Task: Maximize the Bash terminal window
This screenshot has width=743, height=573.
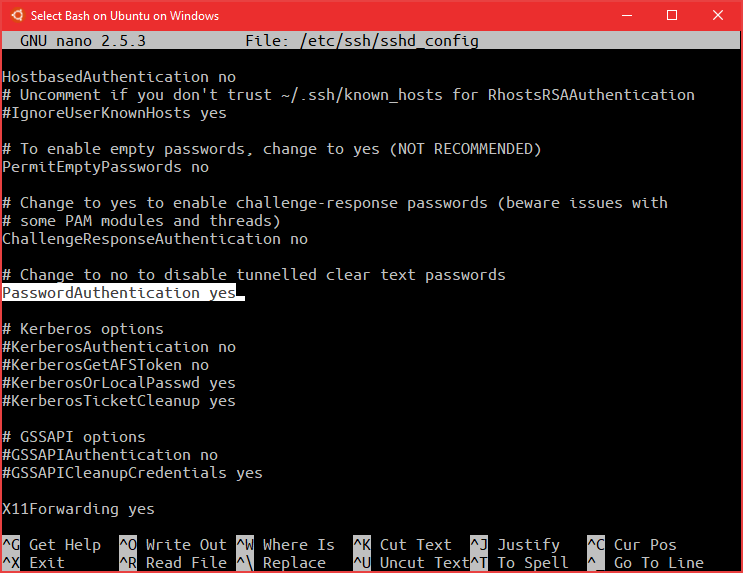Action: (672, 15)
